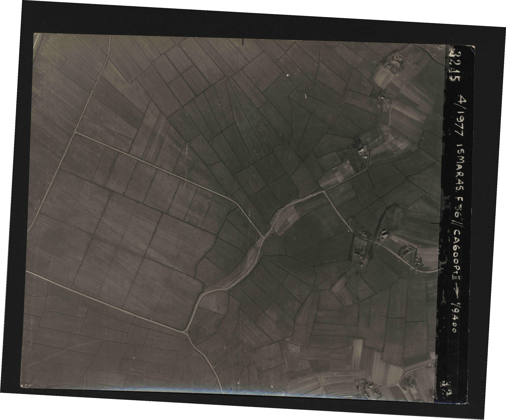Viewport: 506px width, 420px height.
Task: Click the bottom edge fiducial tick mark
Action: tap(231, 390)
